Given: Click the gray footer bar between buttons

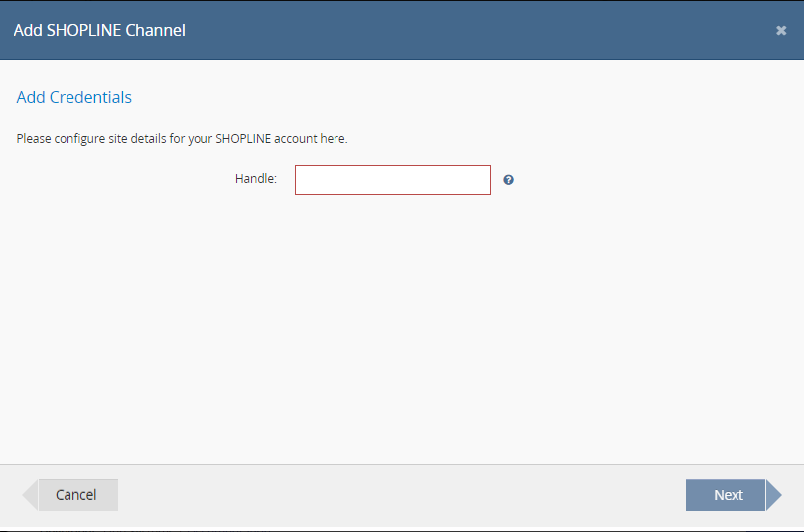Looking at the screenshot, I should pyautogui.click(x=402, y=495).
